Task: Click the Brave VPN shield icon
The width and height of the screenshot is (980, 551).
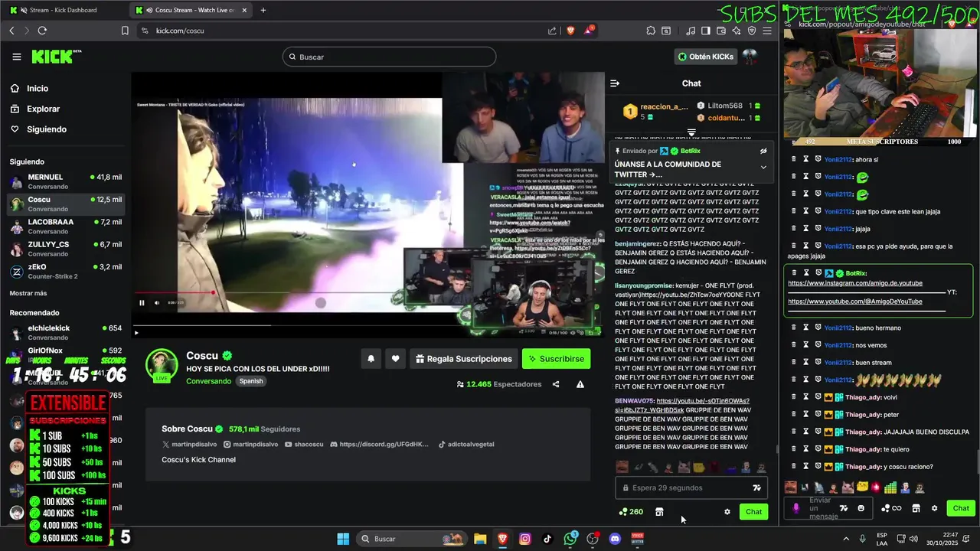Action: pyautogui.click(x=752, y=31)
